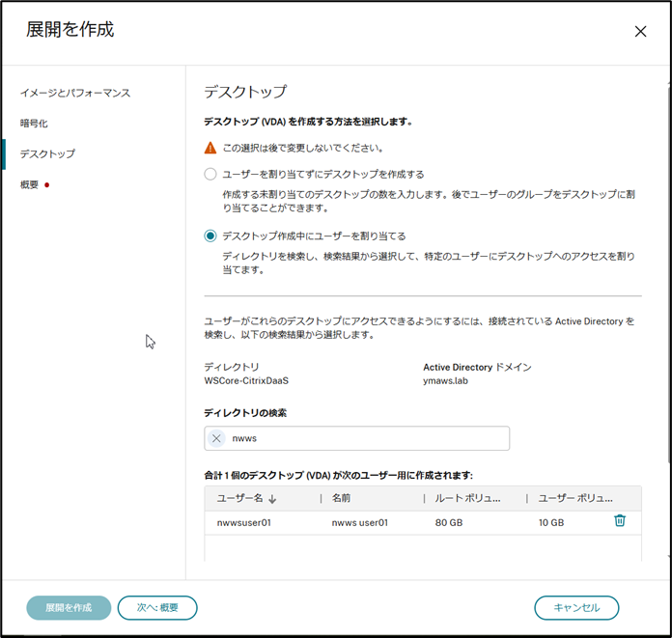The height and width of the screenshot is (638, 672).
Task: Click the 展開を作成 button
Action: click(x=69, y=607)
